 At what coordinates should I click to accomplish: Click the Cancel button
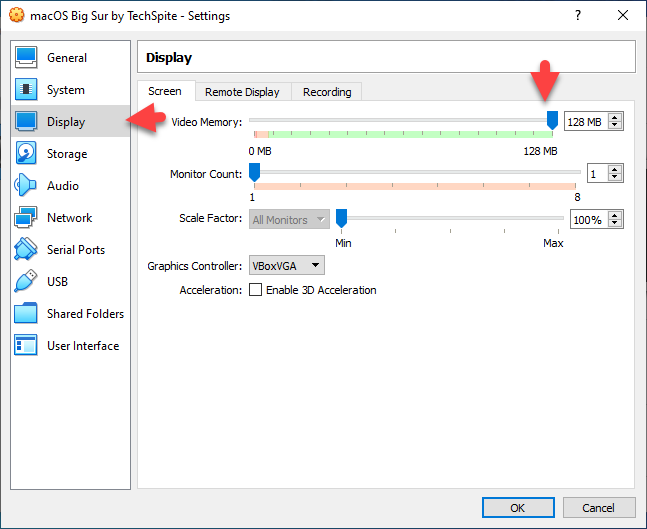pos(598,508)
